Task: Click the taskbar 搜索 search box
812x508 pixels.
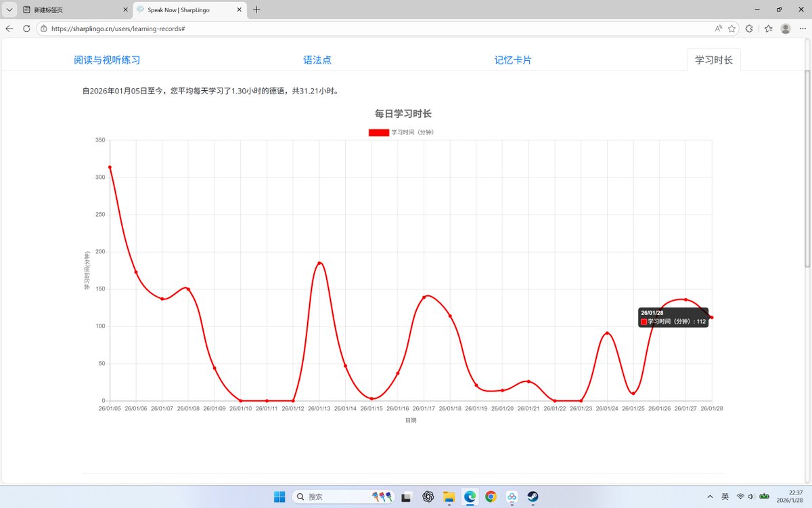Action: (x=344, y=496)
